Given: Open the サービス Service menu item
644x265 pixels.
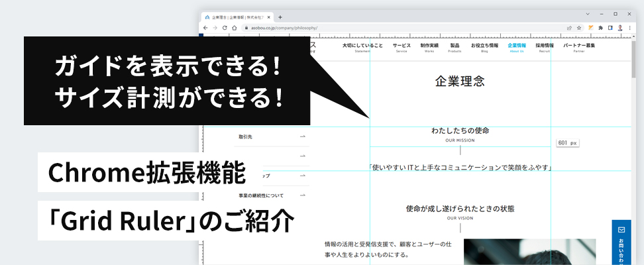Looking at the screenshot, I should click(x=402, y=48).
